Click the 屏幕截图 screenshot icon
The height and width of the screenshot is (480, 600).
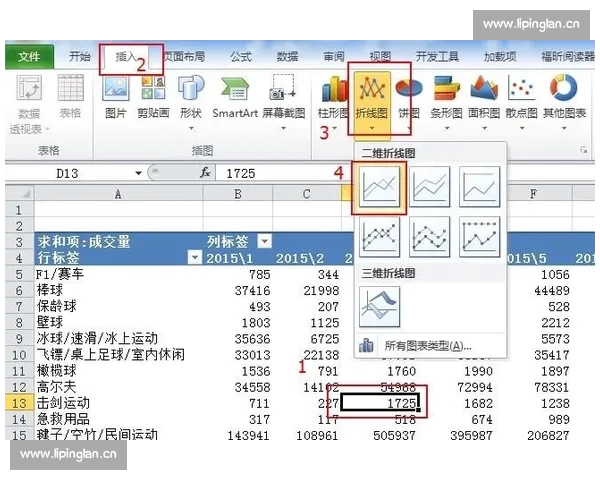tap(283, 88)
